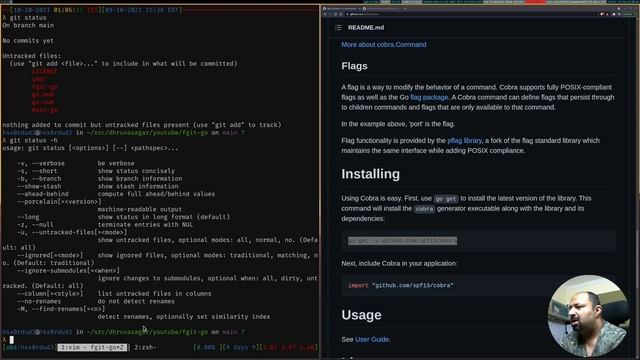640x360 pixels.
Task: Click the '-b, --branch' option line
Action: coord(100,179)
